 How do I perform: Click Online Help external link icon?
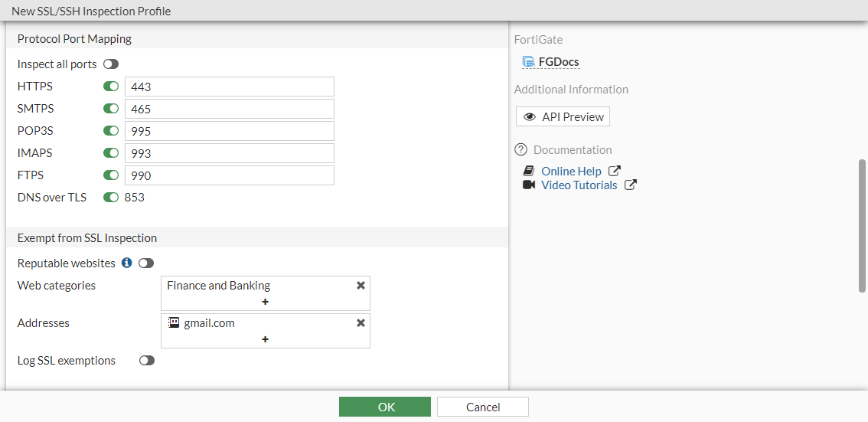pyautogui.click(x=614, y=172)
